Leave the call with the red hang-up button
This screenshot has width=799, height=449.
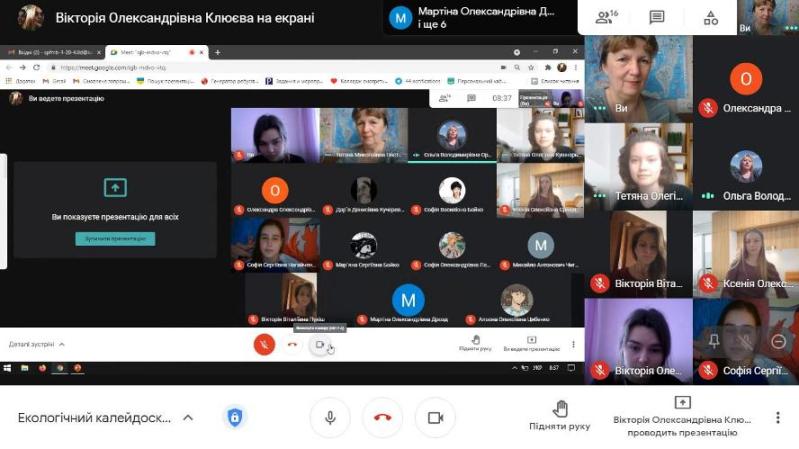click(383, 418)
